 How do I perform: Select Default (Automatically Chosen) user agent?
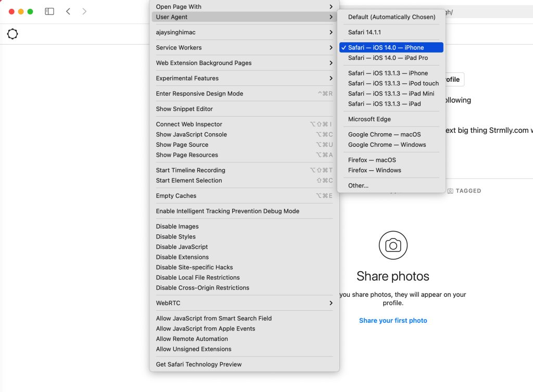pos(391,17)
